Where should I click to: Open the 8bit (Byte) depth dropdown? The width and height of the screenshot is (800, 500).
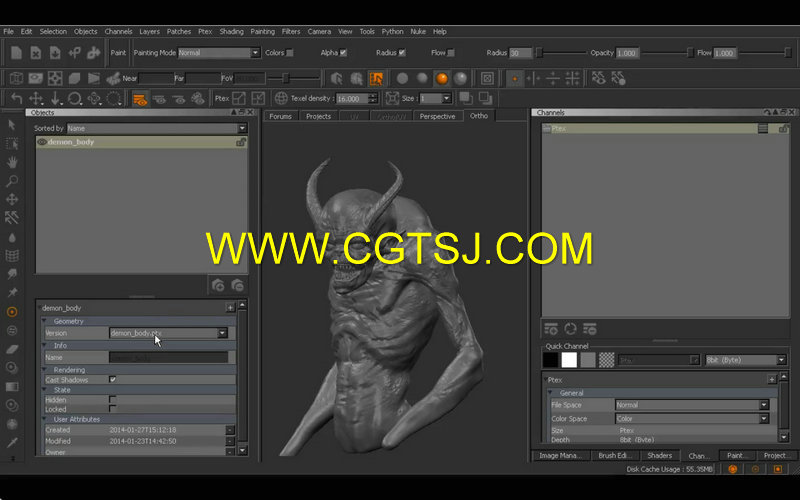point(745,360)
